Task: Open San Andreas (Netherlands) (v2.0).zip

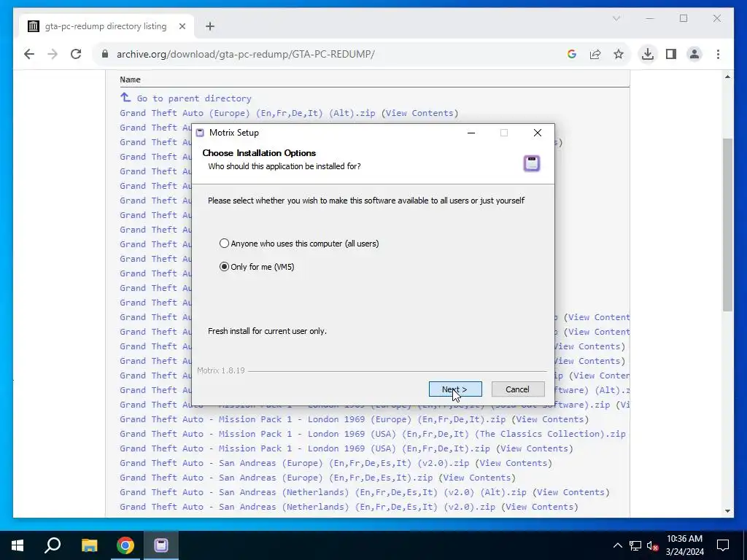Action: click(307, 507)
